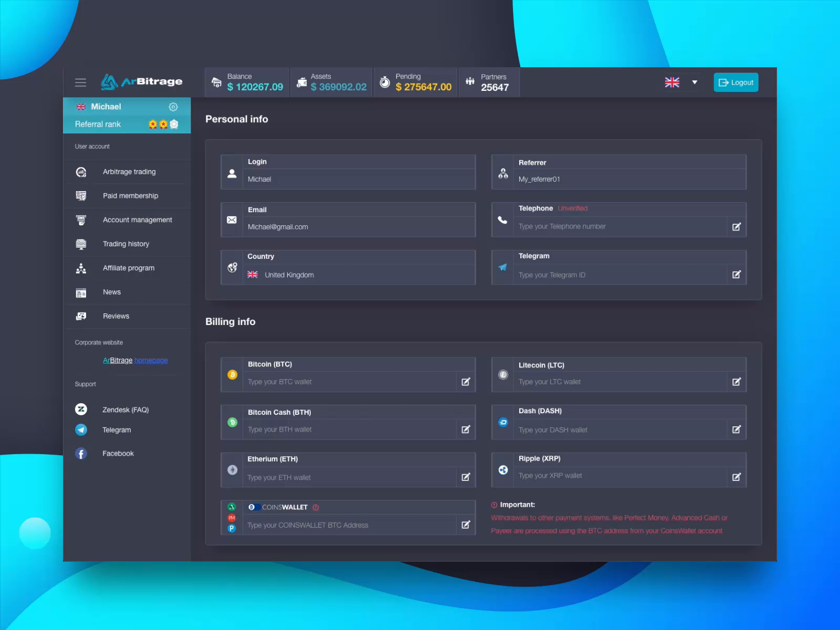
Task: Click the Logout button
Action: pos(736,82)
